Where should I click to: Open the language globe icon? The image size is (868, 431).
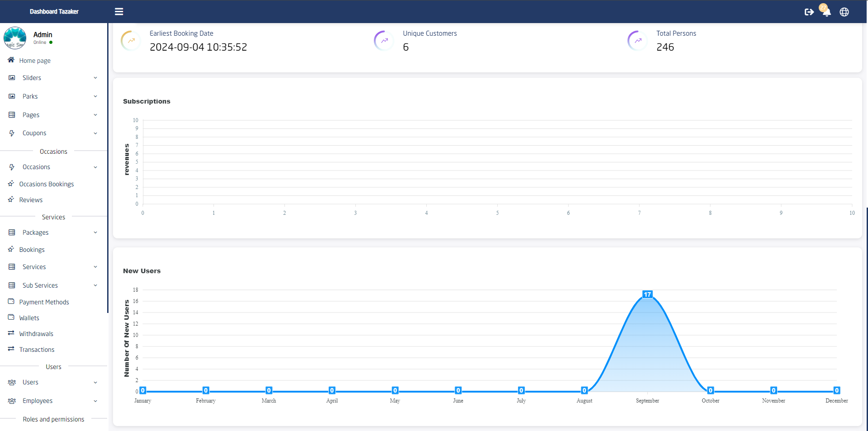click(844, 12)
